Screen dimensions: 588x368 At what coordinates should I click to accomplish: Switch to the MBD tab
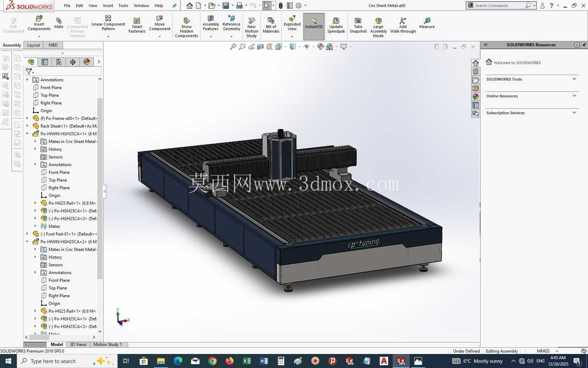point(53,45)
